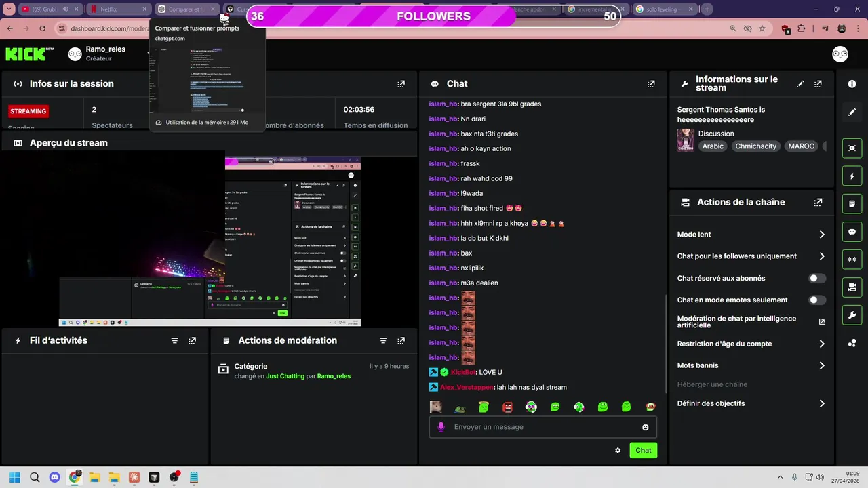The image size is (868, 488).
Task: Reload the browser page
Action: tap(43, 28)
